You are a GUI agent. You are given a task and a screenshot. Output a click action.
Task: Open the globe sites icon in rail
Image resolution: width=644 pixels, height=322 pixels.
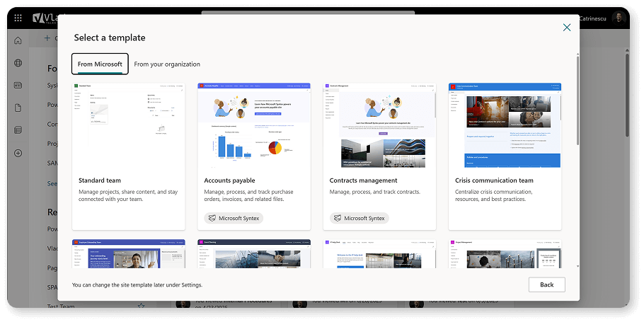click(x=18, y=63)
